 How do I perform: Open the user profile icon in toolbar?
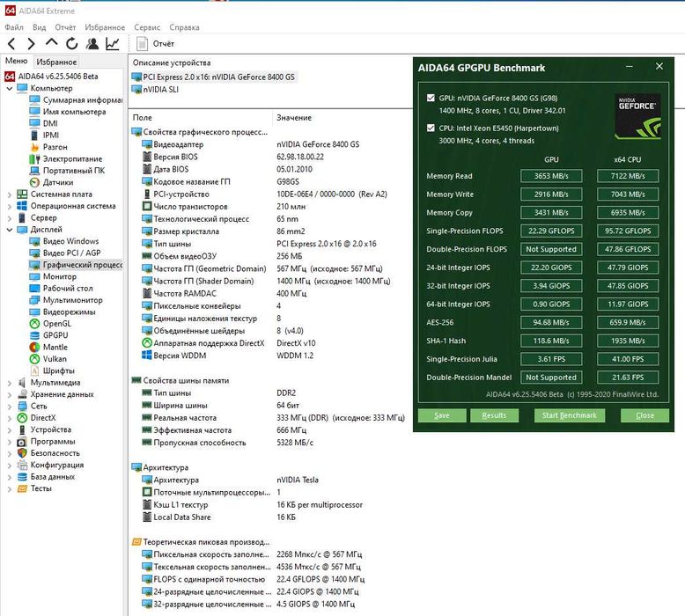point(92,43)
